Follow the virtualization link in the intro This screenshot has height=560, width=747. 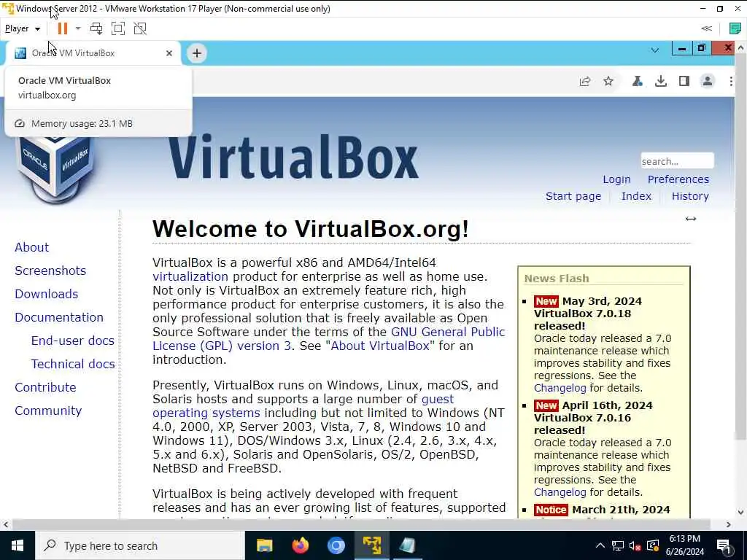pos(190,276)
